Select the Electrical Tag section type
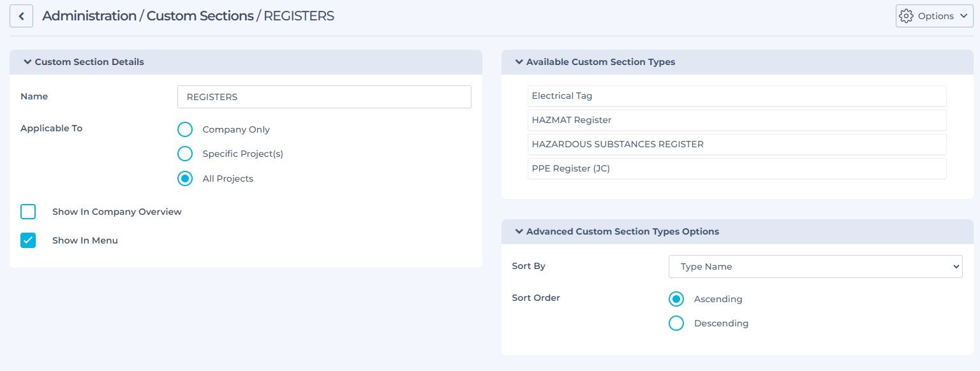The height and width of the screenshot is (371, 980). tap(736, 96)
